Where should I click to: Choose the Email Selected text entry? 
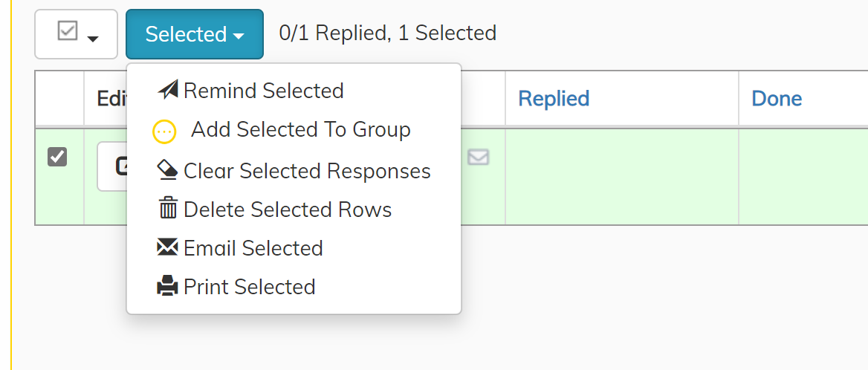pyautogui.click(x=253, y=248)
